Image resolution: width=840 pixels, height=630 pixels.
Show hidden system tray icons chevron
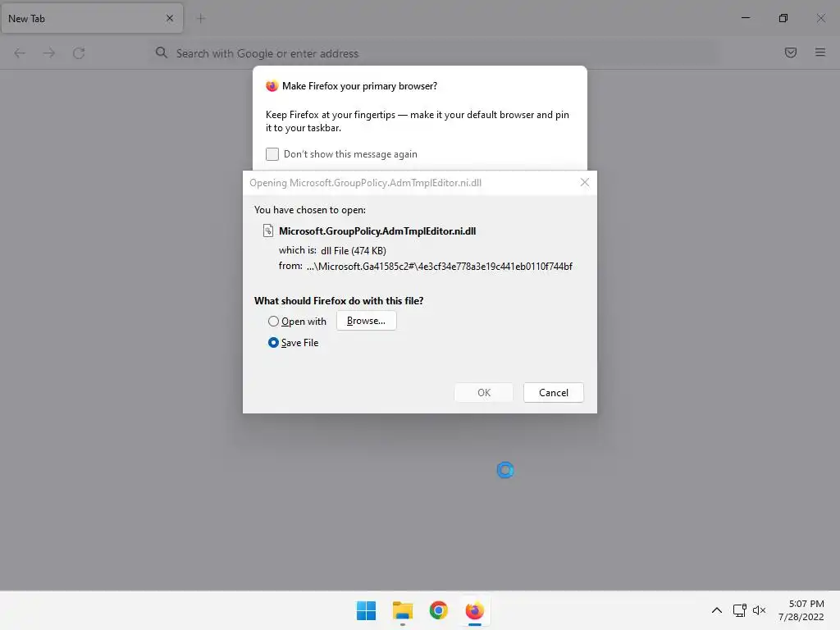point(717,610)
